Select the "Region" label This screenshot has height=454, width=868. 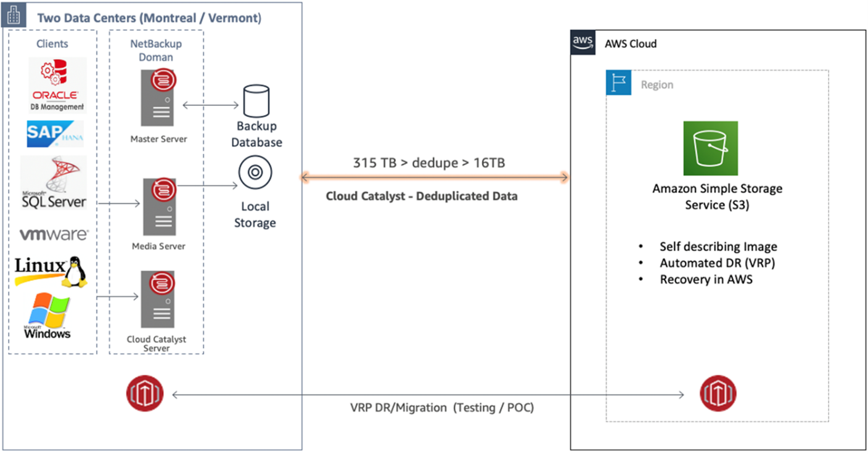click(x=657, y=84)
